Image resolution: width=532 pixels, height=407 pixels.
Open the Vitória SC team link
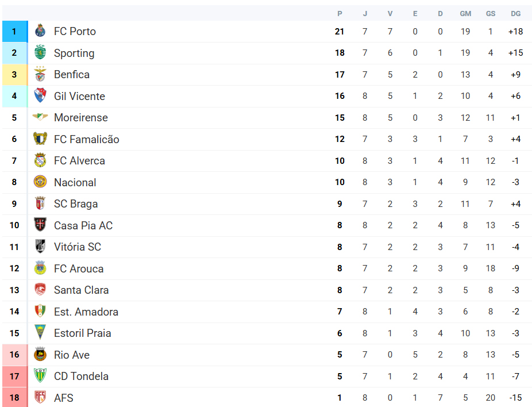[77, 247]
